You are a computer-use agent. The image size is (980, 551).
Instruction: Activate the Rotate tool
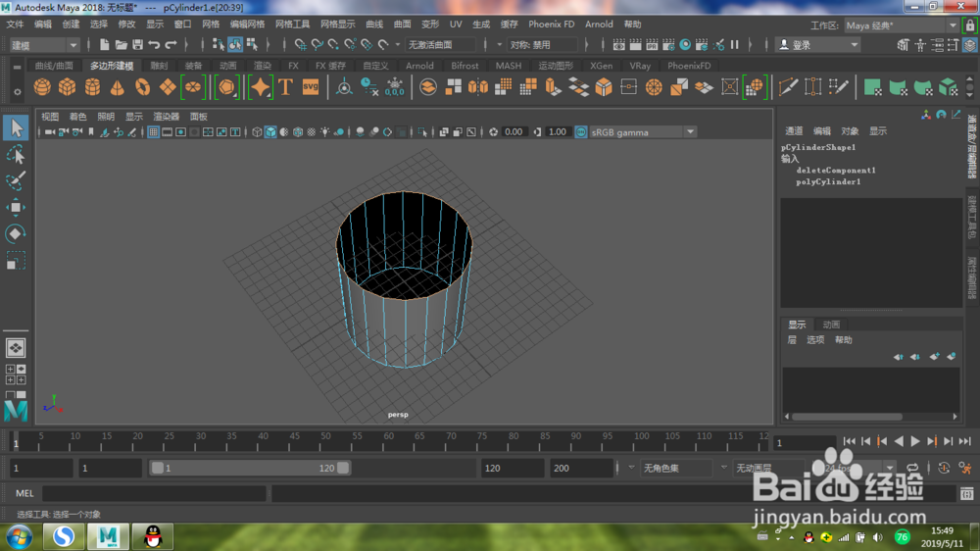(16, 234)
